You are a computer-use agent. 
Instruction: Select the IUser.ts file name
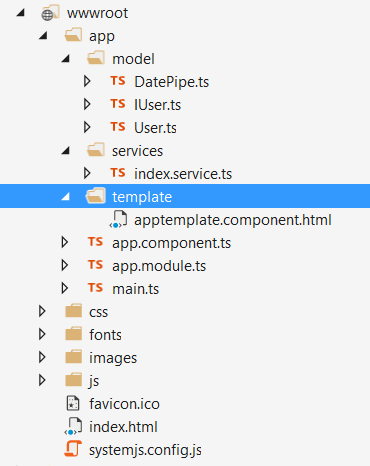pos(157,105)
